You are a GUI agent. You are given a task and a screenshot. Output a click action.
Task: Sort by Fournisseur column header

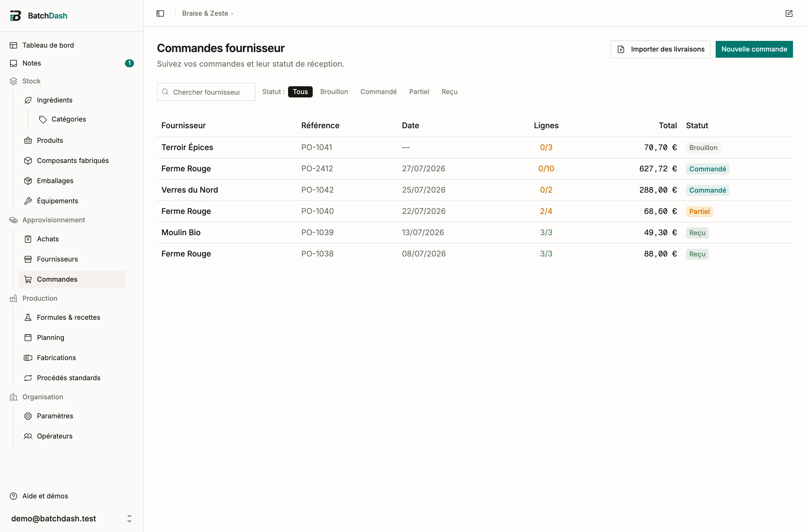(184, 125)
